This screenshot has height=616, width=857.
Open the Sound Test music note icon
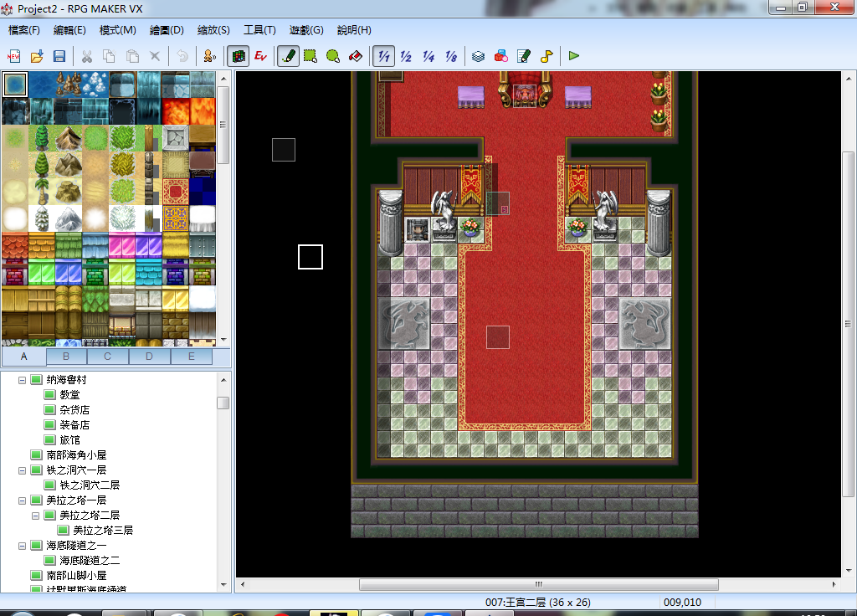pos(546,56)
